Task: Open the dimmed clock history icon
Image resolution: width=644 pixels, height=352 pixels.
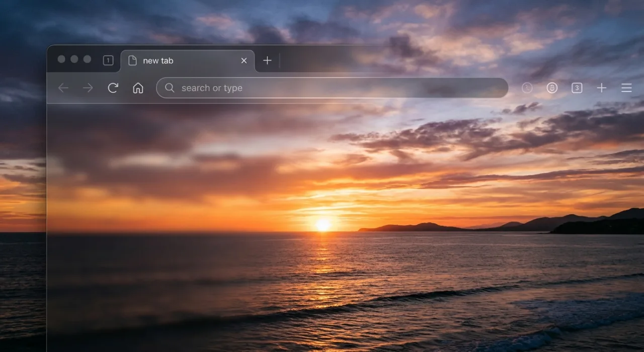Action: click(x=527, y=88)
